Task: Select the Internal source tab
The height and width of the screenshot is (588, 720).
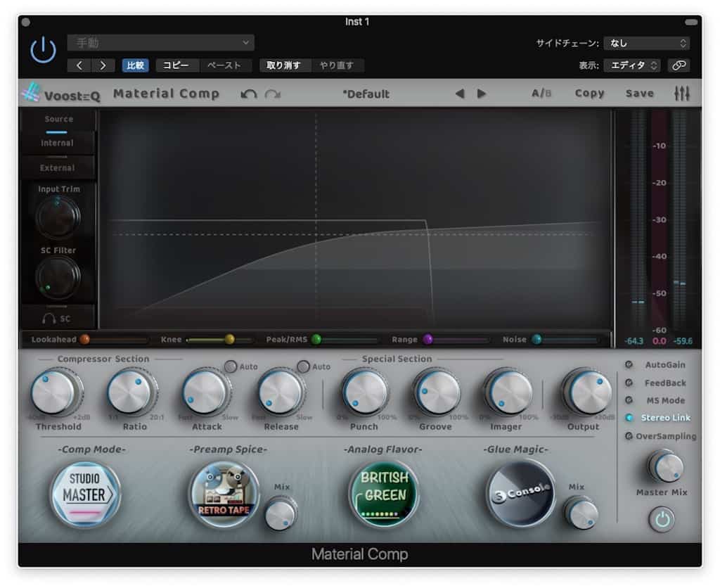Action: point(57,143)
